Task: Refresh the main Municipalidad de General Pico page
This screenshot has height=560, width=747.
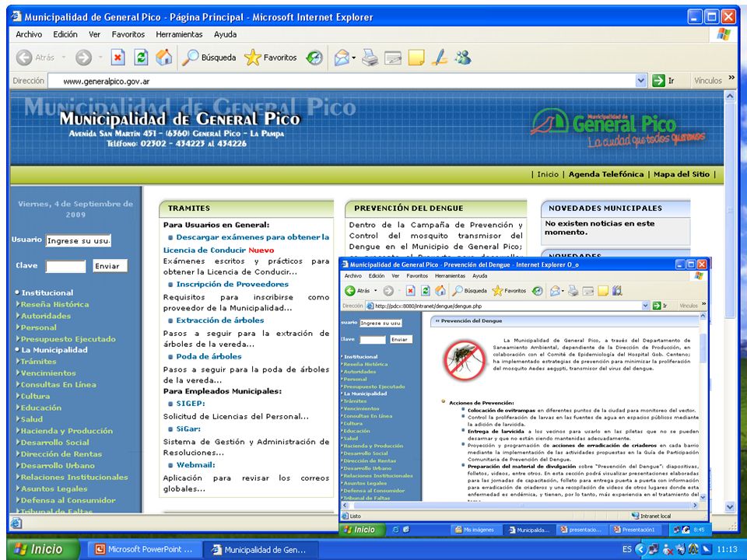Action: pos(141,58)
